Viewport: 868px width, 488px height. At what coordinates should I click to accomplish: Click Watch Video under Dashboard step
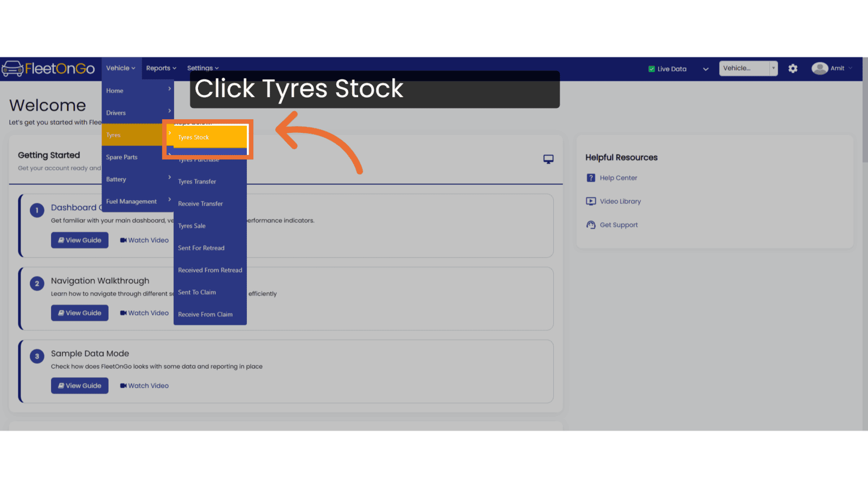click(144, 240)
